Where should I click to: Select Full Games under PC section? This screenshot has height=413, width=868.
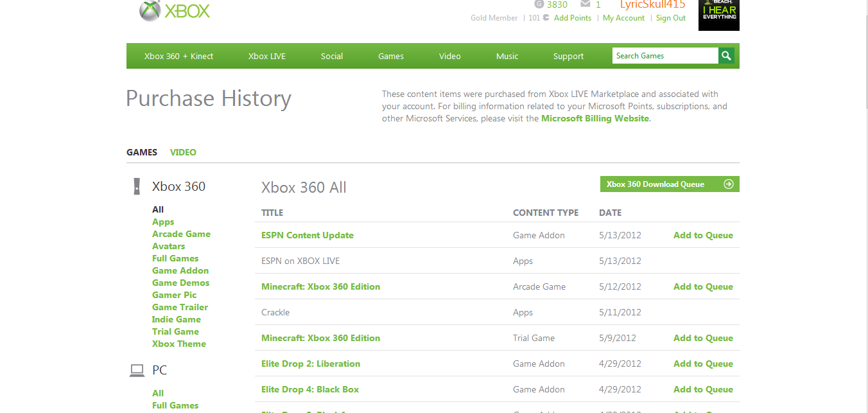pos(175,405)
